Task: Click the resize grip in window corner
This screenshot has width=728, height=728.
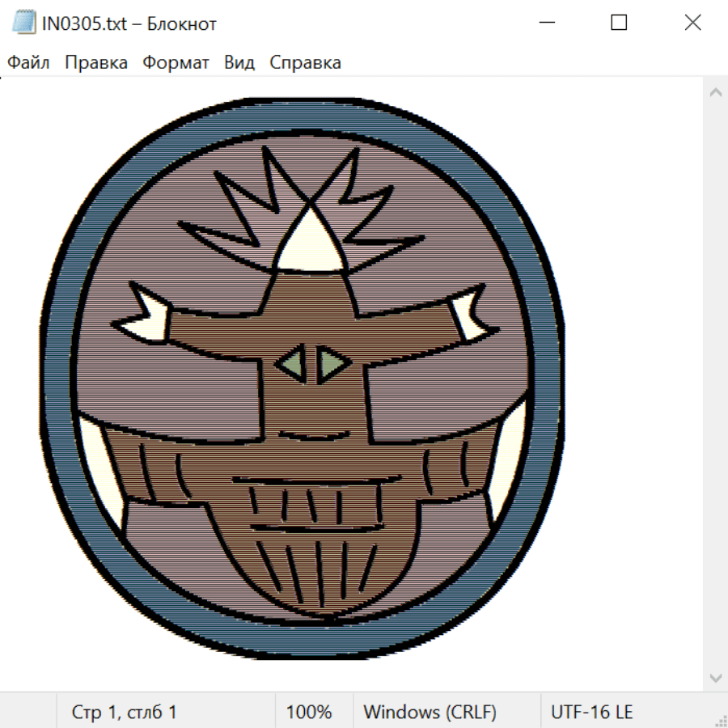Action: 720,719
